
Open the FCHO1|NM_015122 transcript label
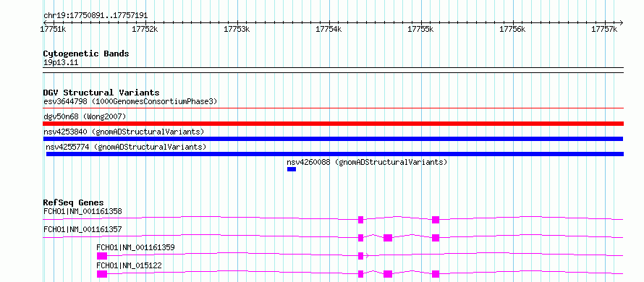point(129,265)
